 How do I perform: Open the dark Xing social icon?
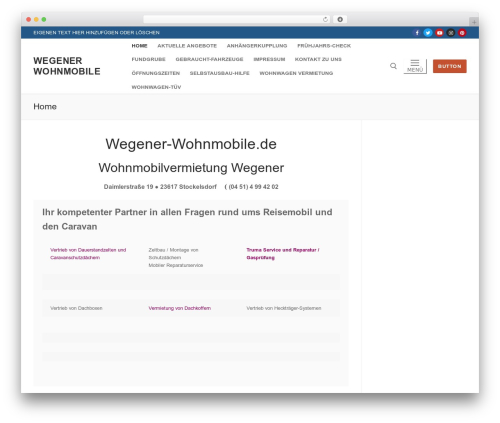pyautogui.click(x=451, y=33)
